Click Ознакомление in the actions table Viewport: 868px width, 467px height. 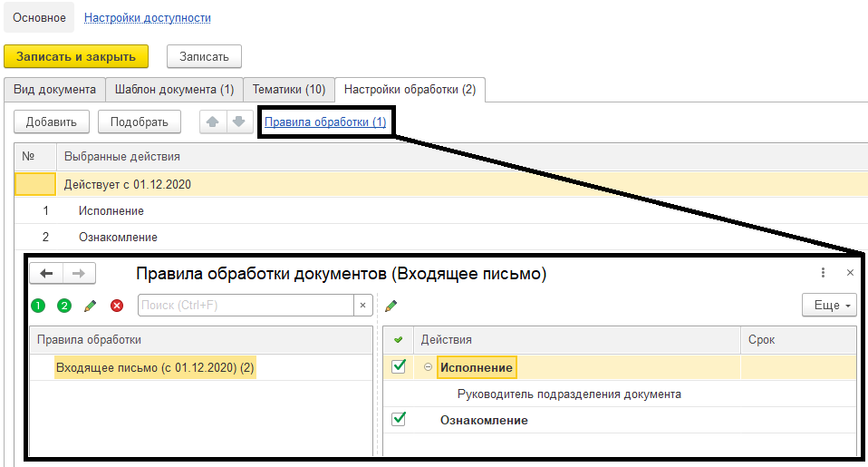(484, 420)
